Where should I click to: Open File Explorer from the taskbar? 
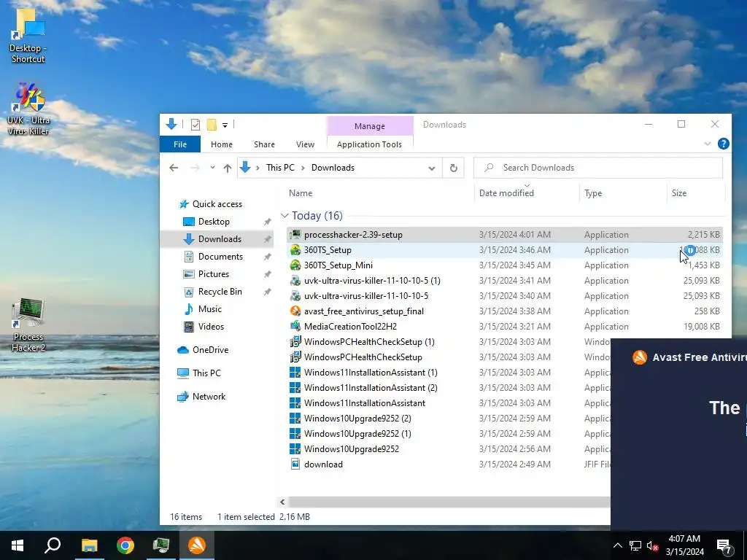(x=89, y=545)
